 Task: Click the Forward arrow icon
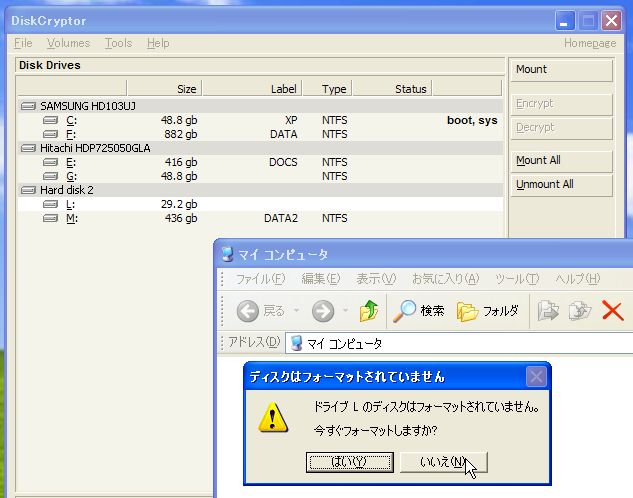click(323, 311)
